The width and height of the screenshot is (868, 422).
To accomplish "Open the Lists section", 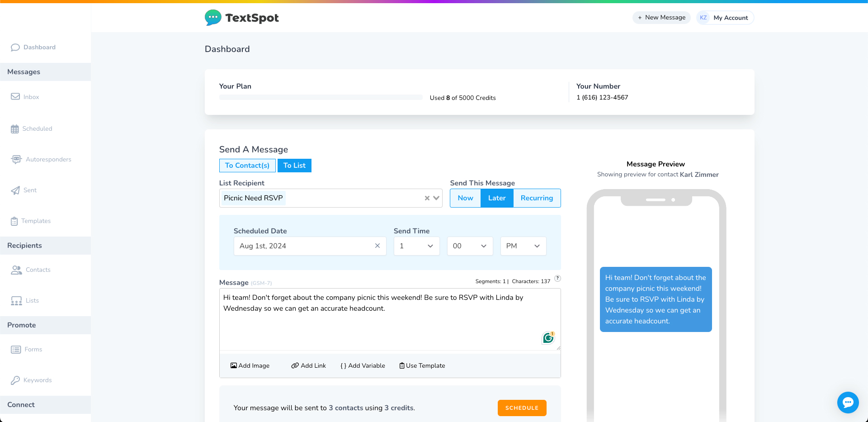I will [x=16, y=300].
